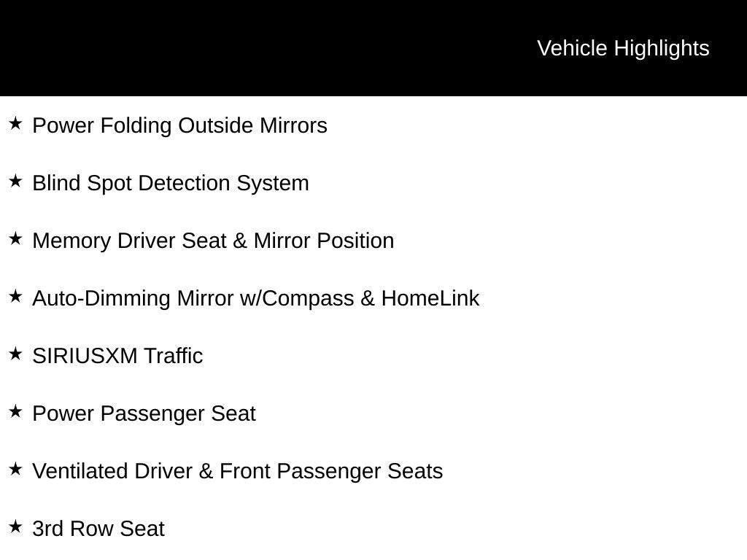Image resolution: width=747 pixels, height=560 pixels.
Task: Click the star beside Power Passenger Seat
Action: (15, 412)
